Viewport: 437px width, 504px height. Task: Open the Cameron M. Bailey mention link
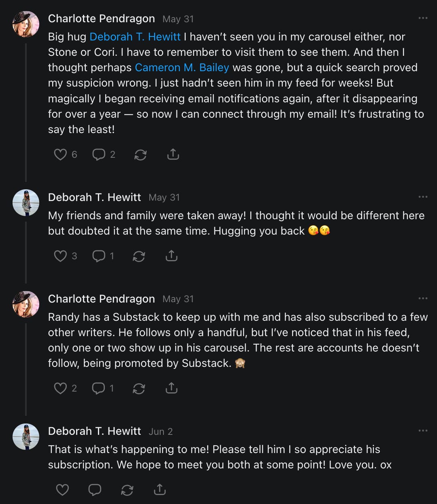point(182,68)
